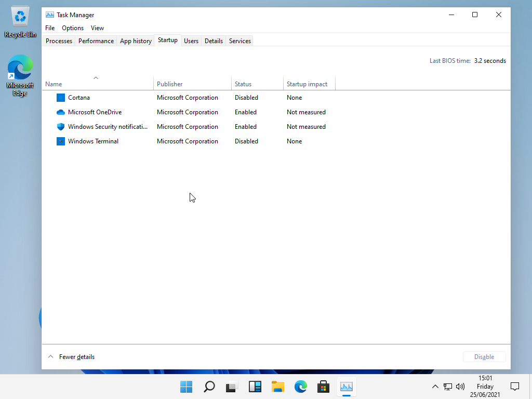The image size is (532, 399).
Task: Open the volume control in system tray
Action: pyautogui.click(x=460, y=387)
